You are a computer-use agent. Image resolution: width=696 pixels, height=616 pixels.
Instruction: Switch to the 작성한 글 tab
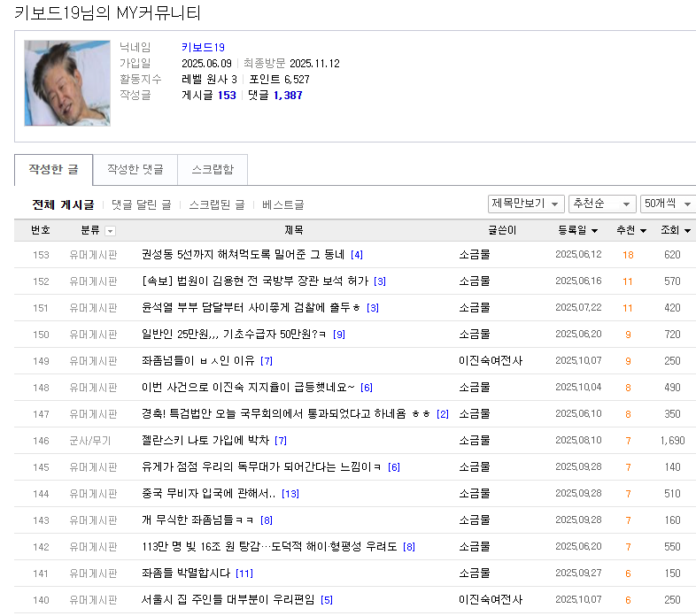pyautogui.click(x=54, y=170)
